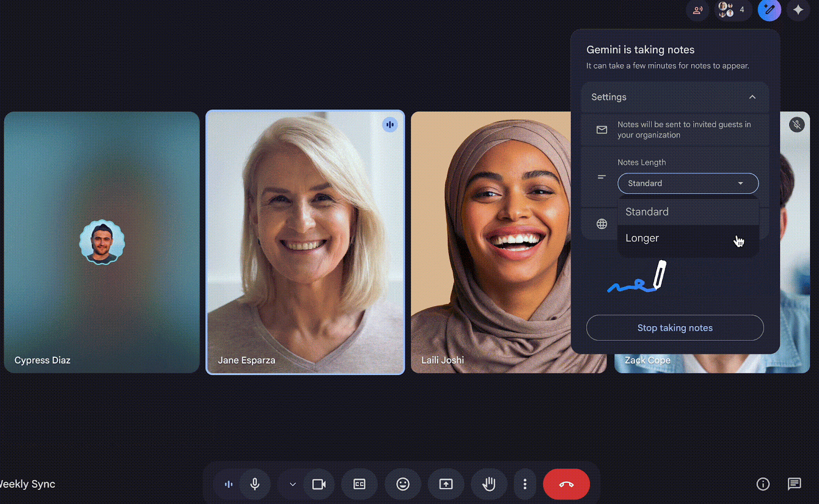Open the Gemini sparkle icon

click(x=798, y=10)
